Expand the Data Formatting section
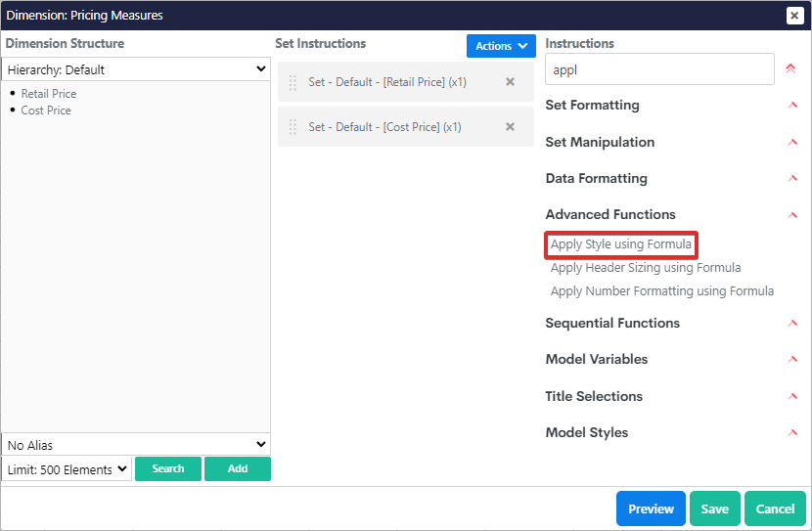Viewport: 812px width, 531px height. (x=792, y=179)
